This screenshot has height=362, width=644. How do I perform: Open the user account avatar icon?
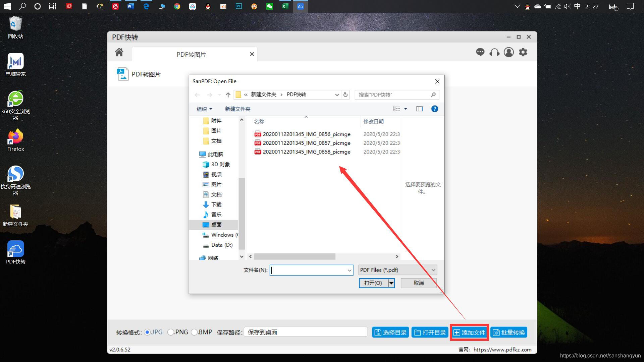point(508,52)
